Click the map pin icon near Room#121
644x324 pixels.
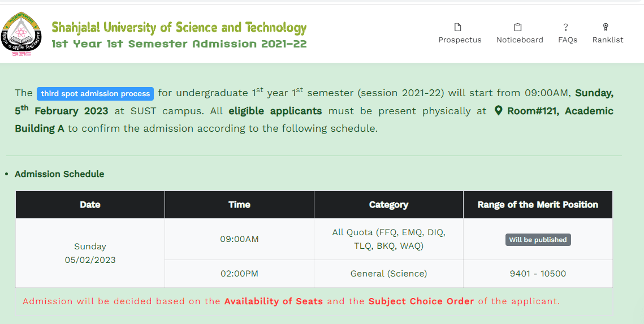click(x=498, y=110)
